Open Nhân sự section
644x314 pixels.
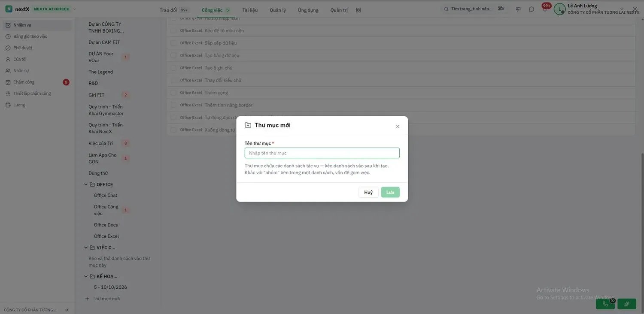(37, 70)
